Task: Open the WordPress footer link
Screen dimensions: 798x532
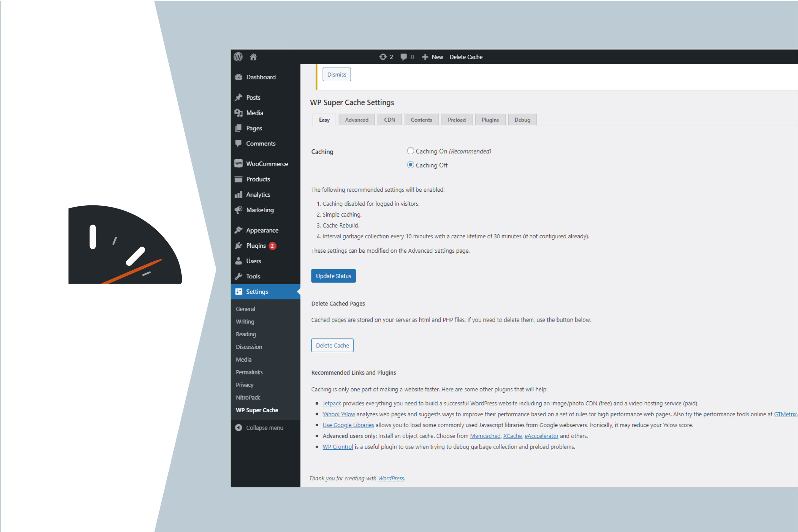Action: pos(391,478)
